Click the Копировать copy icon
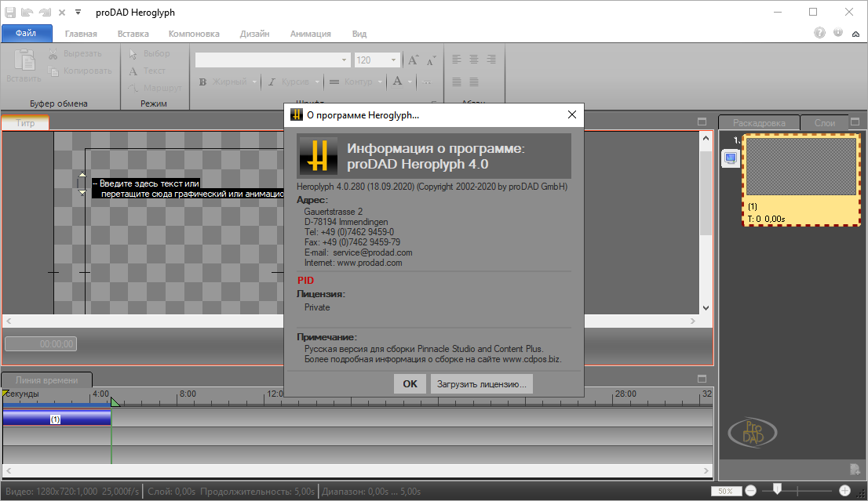Image resolution: width=868 pixels, height=501 pixels. 53,71
